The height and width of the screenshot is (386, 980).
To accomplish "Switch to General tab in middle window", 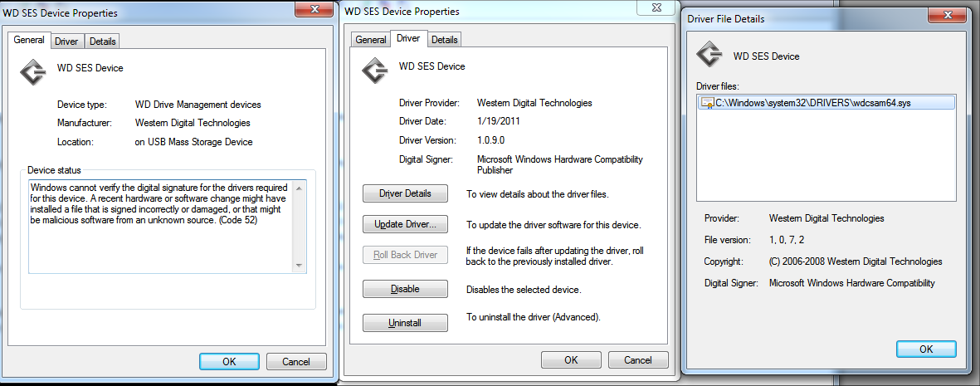I will coord(371,39).
